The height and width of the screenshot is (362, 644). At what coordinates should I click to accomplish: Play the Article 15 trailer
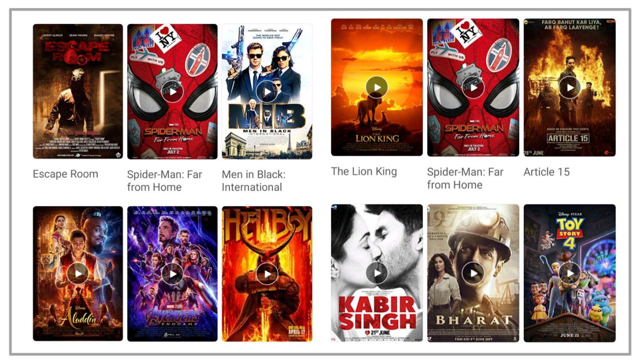click(x=570, y=87)
